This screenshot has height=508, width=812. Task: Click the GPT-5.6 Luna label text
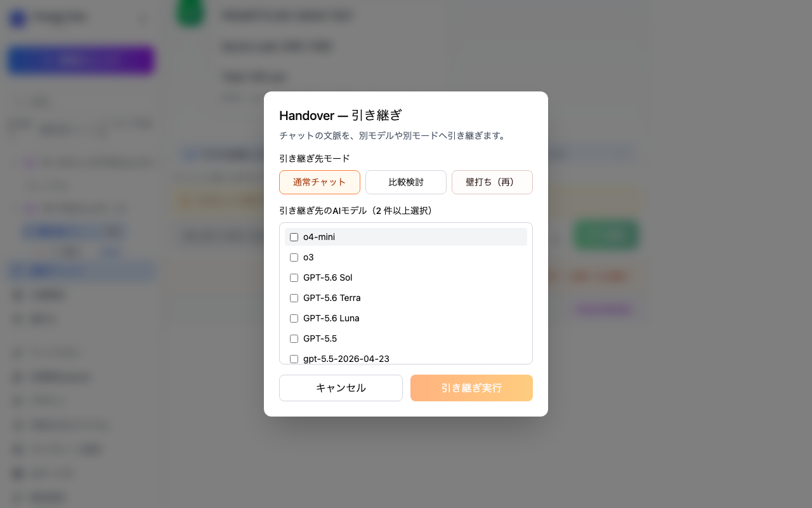point(331,318)
